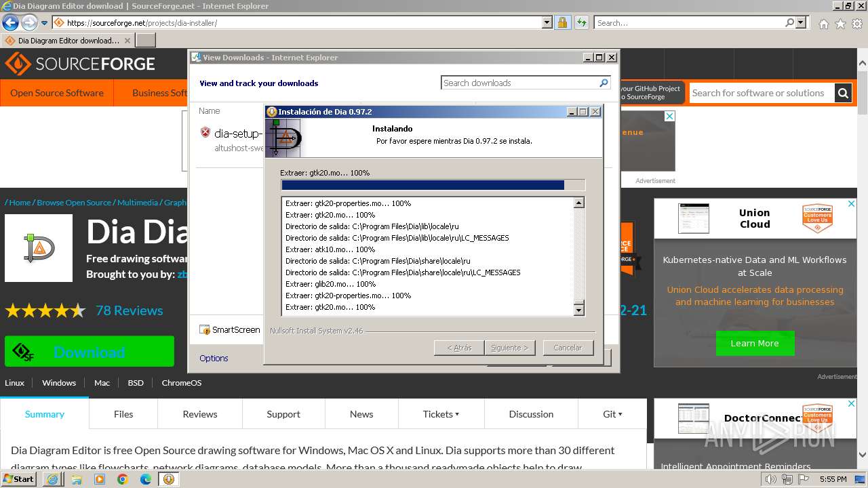Open the Open Source Software menu

coord(57,93)
